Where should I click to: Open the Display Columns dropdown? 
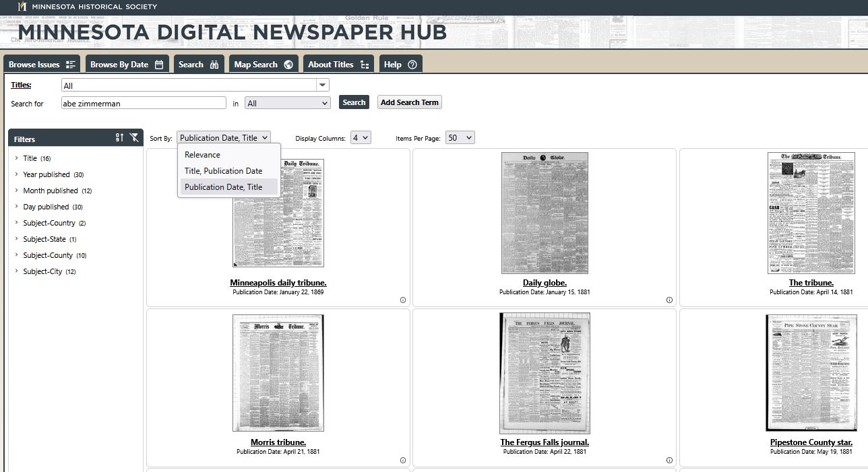point(361,138)
